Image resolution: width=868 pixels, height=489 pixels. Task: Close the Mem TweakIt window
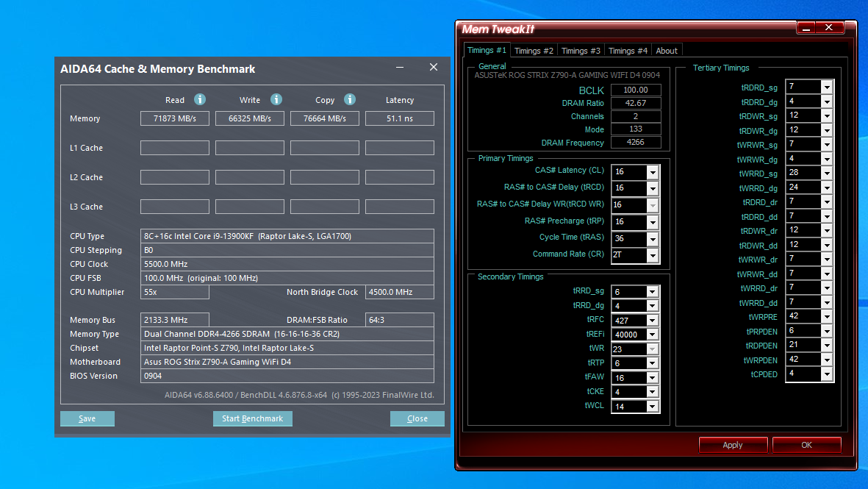pyautogui.click(x=830, y=28)
